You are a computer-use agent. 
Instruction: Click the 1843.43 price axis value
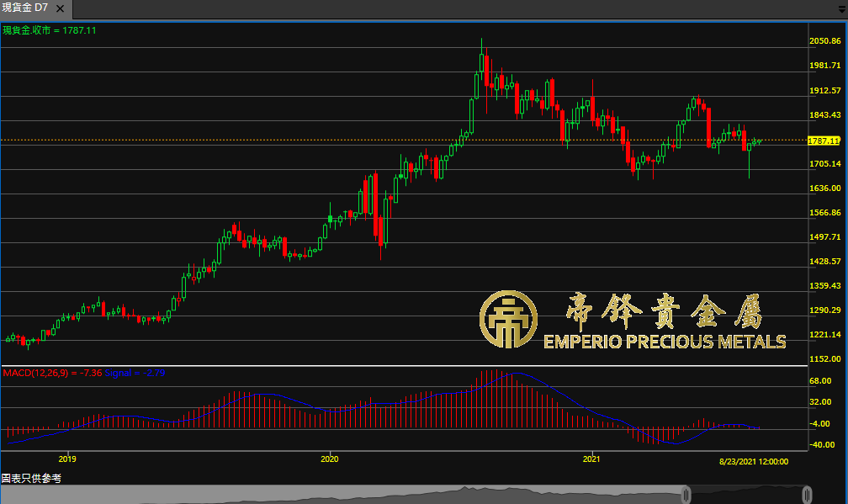(824, 114)
